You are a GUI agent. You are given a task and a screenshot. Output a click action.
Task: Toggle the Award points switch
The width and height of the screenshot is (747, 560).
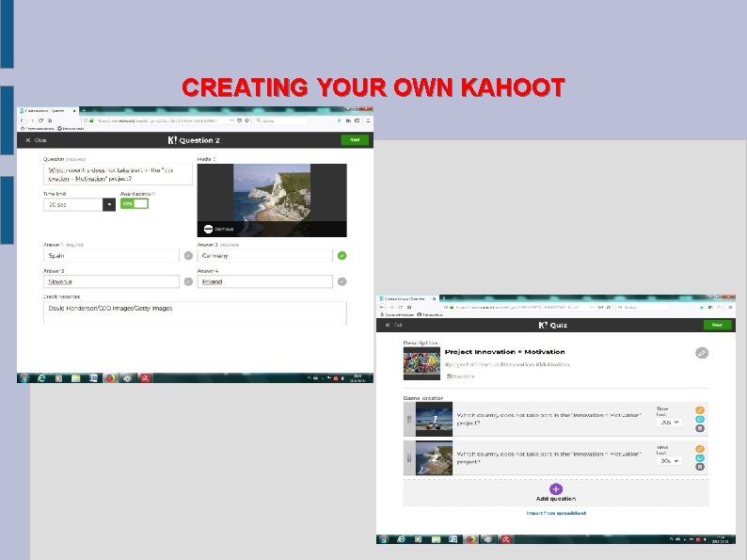tap(135, 203)
